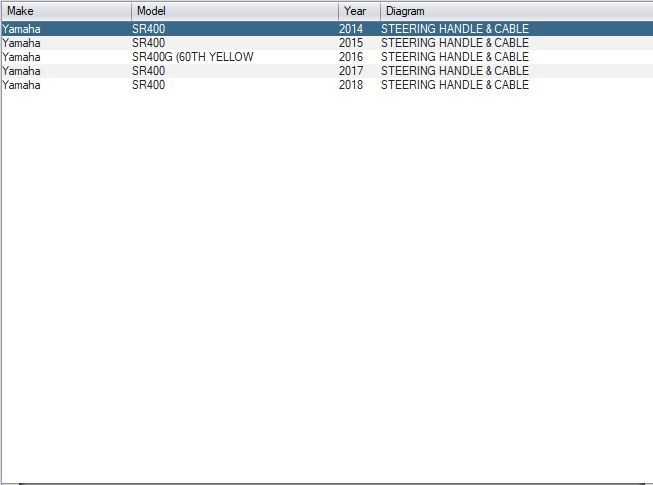The width and height of the screenshot is (653, 485).
Task: Sort by the Model column header
Action: [x=235, y=11]
